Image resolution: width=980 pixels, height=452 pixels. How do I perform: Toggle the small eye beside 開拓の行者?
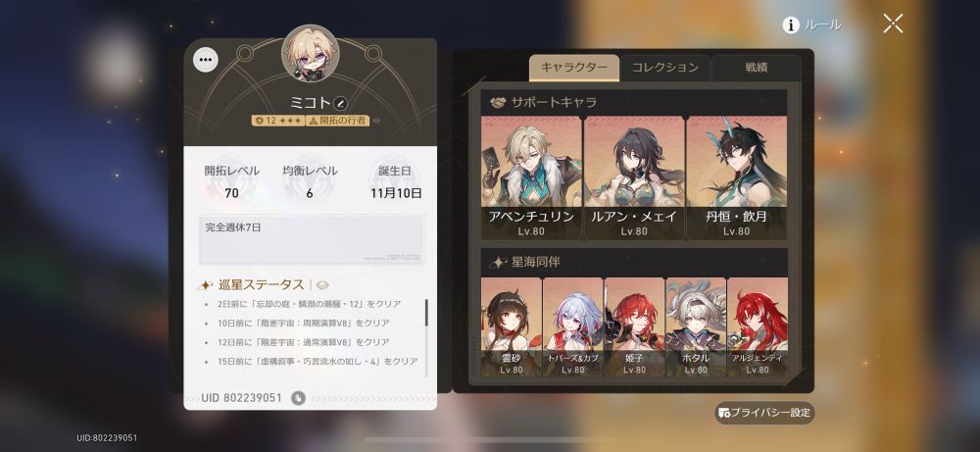pos(375,120)
